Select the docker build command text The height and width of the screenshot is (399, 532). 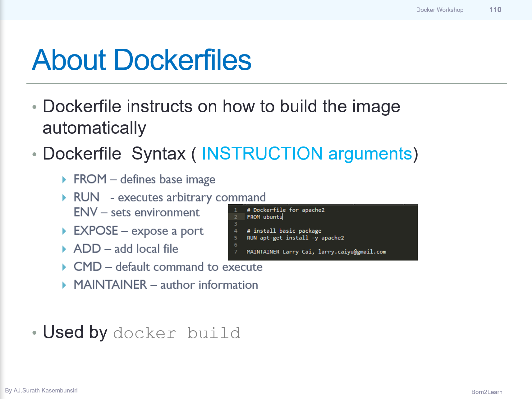[x=176, y=333]
